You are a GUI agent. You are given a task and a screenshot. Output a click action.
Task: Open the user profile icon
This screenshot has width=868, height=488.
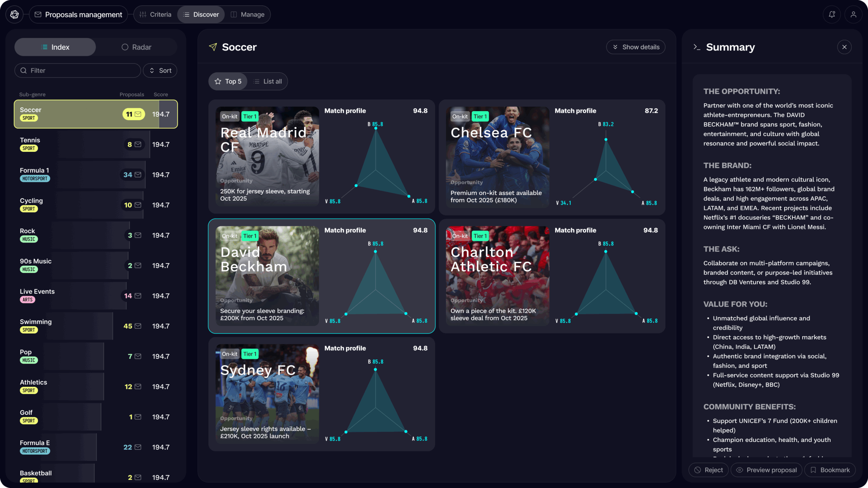pyautogui.click(x=853, y=15)
